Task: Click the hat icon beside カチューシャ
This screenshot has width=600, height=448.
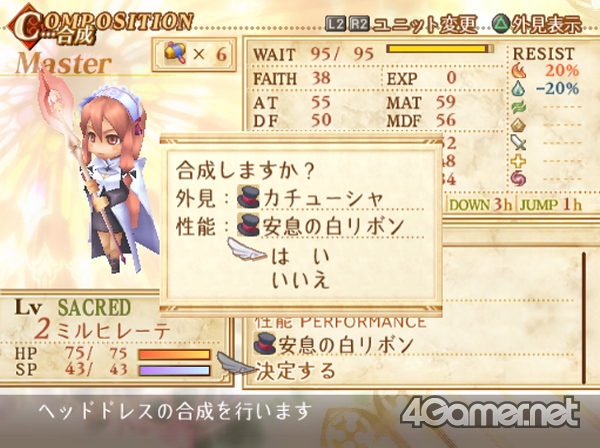Action: click(248, 197)
